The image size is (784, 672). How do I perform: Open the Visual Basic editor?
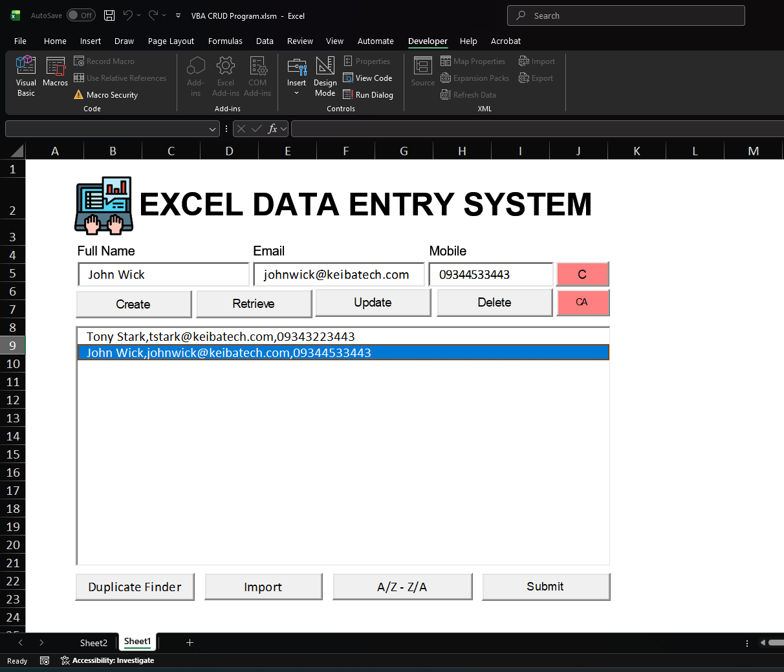click(26, 76)
